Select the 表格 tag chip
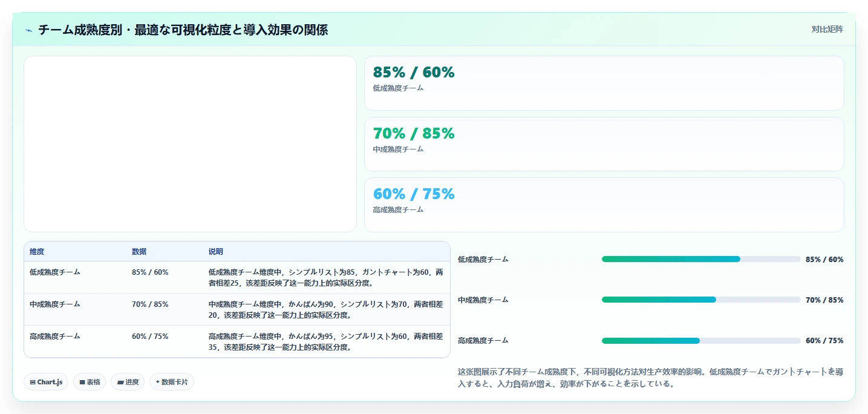Viewport: 868px width, 414px height. [x=90, y=382]
